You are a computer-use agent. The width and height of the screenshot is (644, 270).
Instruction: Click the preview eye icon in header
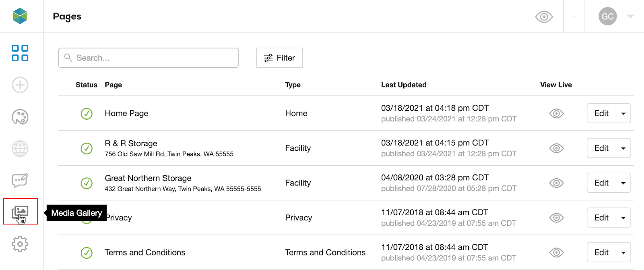coord(544,17)
